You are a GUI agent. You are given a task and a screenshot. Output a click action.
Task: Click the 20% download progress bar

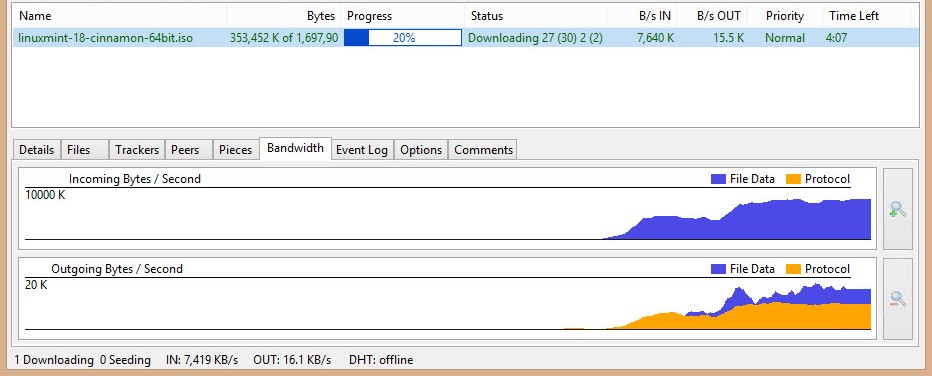coord(403,38)
